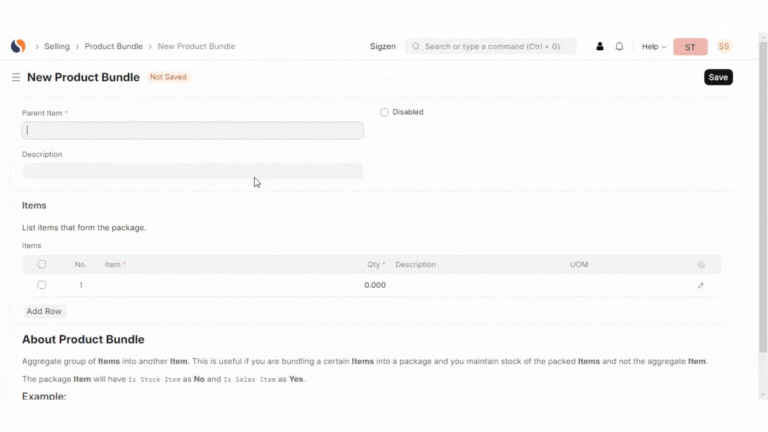Viewport: 768px width, 432px height.
Task: Check the select-all checkbox in Items header
Action: [x=42, y=265]
